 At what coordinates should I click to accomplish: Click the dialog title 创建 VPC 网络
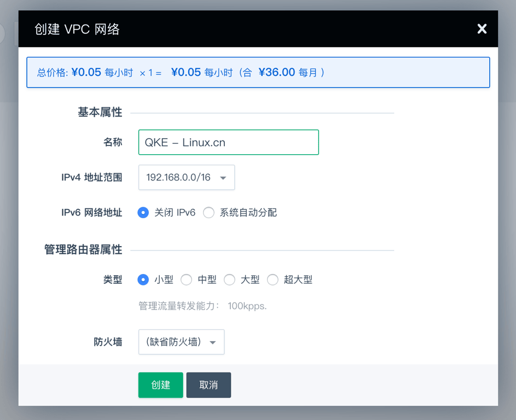[77, 29]
